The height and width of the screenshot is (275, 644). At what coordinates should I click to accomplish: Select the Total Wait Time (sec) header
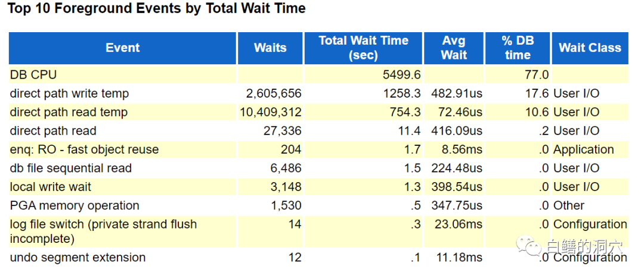point(363,48)
